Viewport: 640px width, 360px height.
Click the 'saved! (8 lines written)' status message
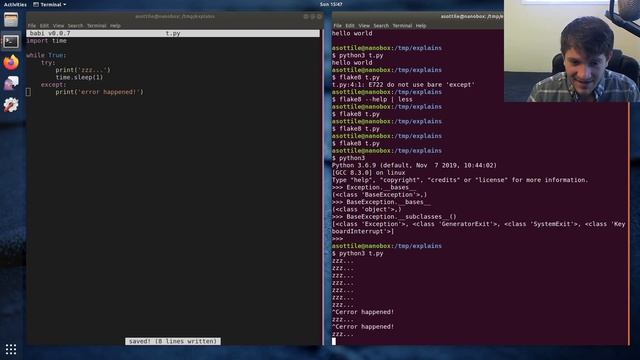pyautogui.click(x=173, y=341)
